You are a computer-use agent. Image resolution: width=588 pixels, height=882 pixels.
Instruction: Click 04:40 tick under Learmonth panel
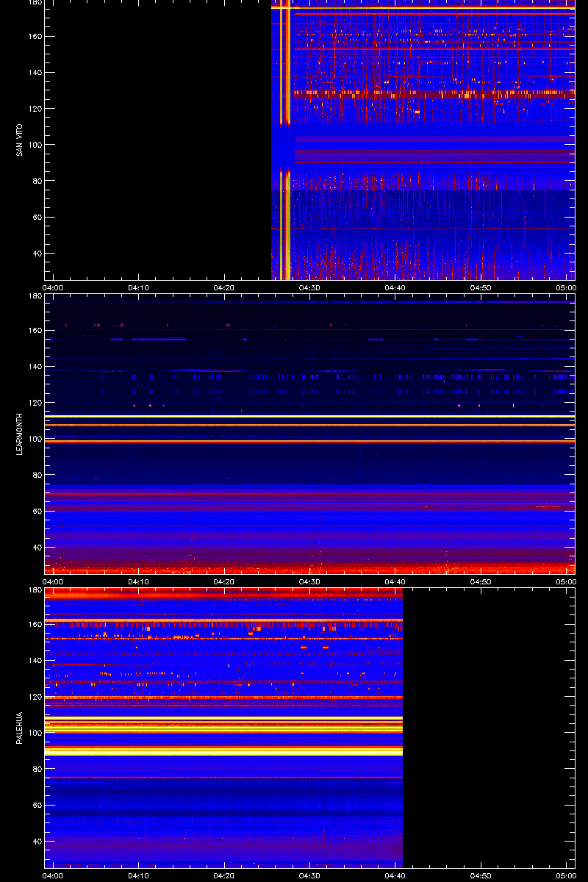click(x=395, y=581)
